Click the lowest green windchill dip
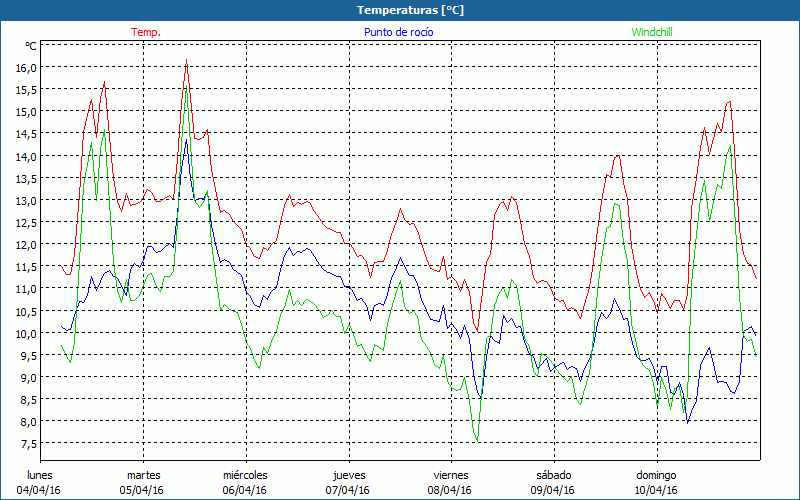 coord(477,439)
